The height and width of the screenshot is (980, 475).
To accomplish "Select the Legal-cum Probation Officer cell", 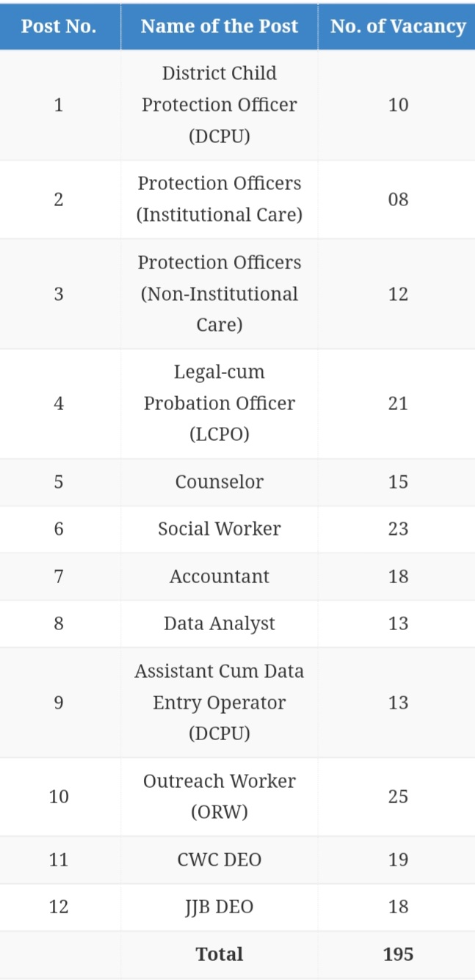I will [219, 403].
